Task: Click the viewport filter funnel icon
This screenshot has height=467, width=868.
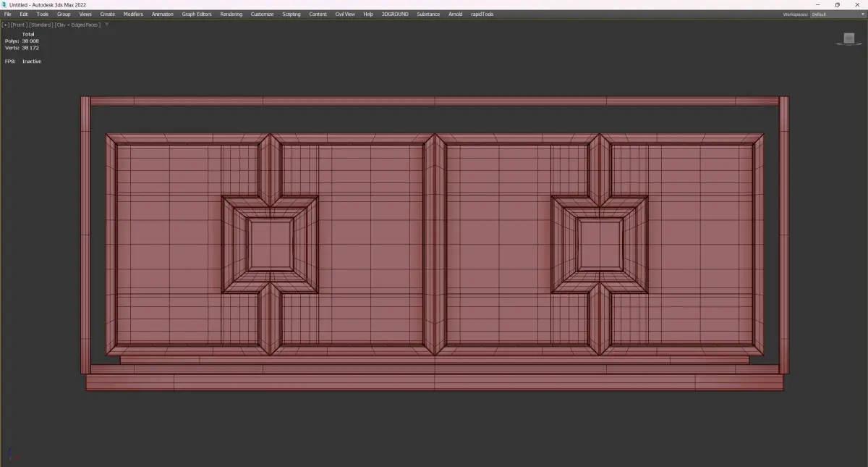Action: pyautogui.click(x=106, y=25)
